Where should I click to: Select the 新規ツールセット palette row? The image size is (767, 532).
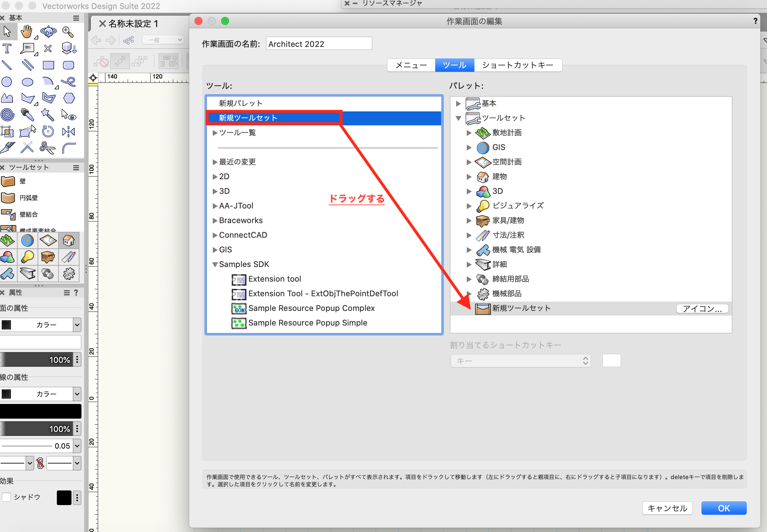tap(591, 309)
